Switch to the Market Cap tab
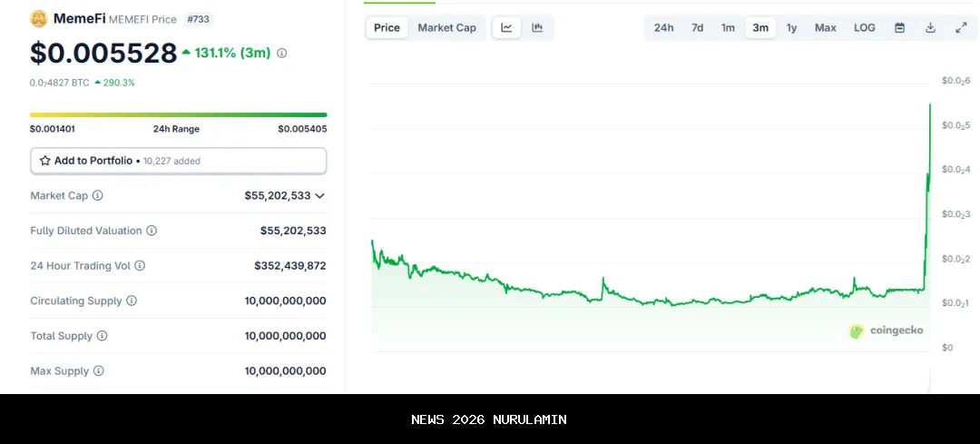 pyautogui.click(x=446, y=27)
